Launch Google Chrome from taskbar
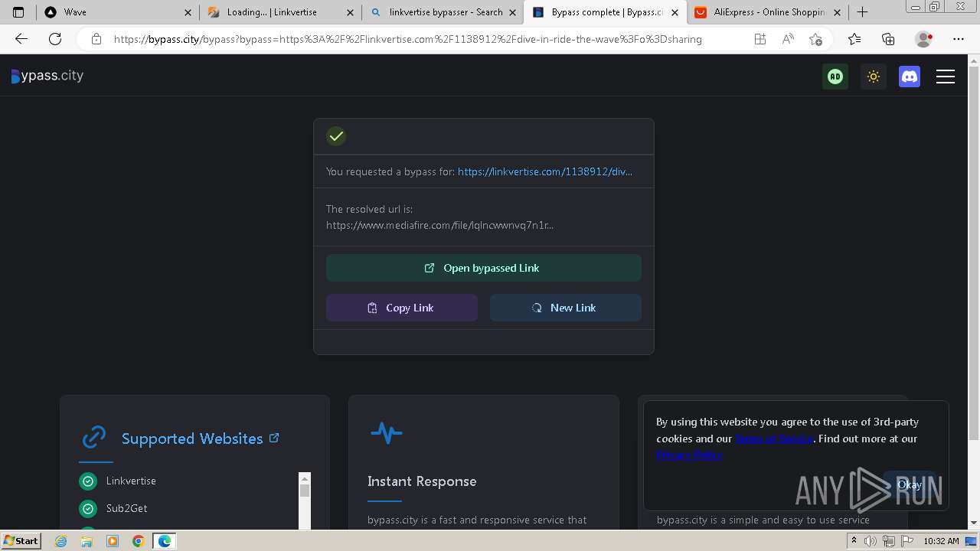The height and width of the screenshot is (551, 980). 138,541
